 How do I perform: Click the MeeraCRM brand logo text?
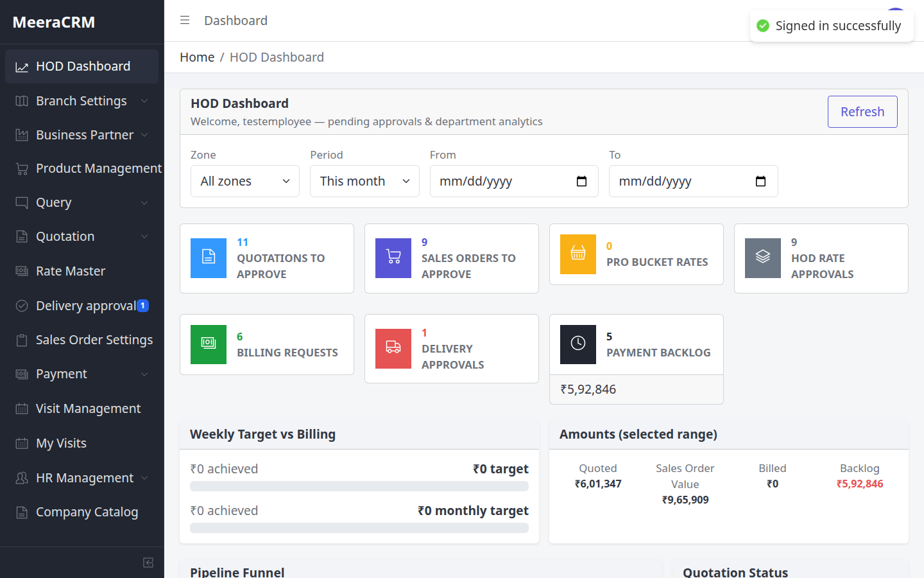click(x=54, y=22)
